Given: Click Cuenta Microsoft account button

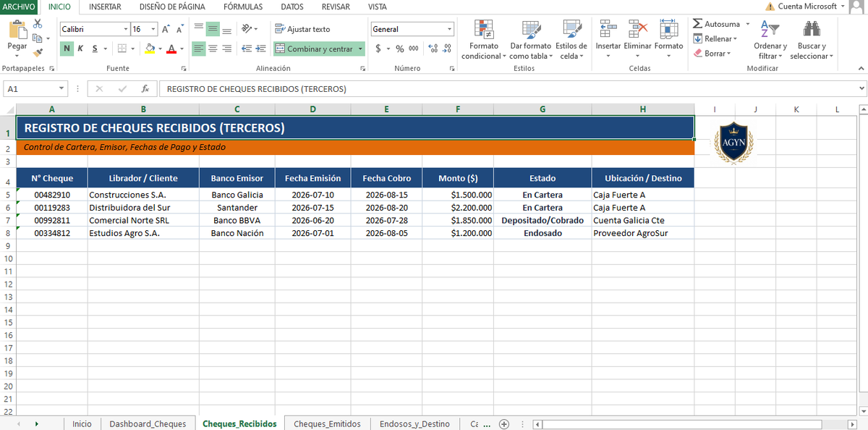Looking at the screenshot, I should pos(807,7).
